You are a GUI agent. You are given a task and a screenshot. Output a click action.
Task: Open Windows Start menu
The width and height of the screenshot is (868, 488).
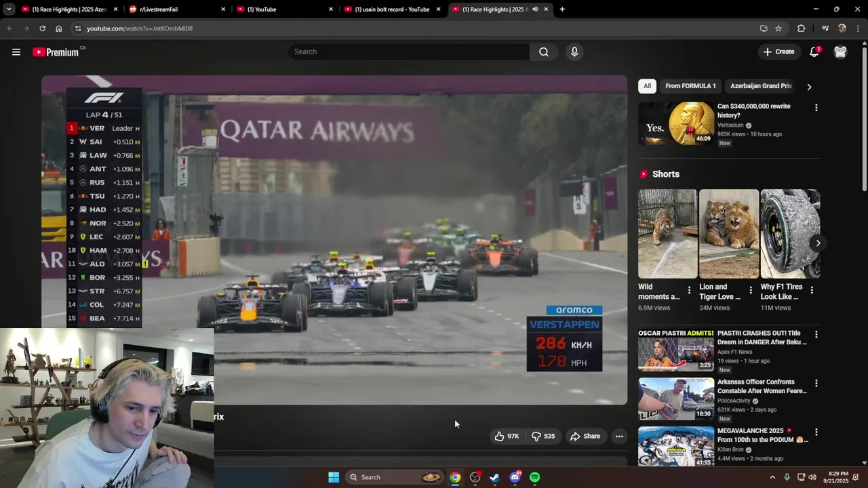click(334, 477)
